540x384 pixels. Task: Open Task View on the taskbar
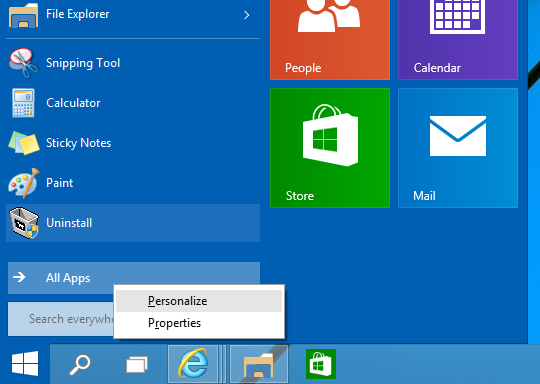137,364
